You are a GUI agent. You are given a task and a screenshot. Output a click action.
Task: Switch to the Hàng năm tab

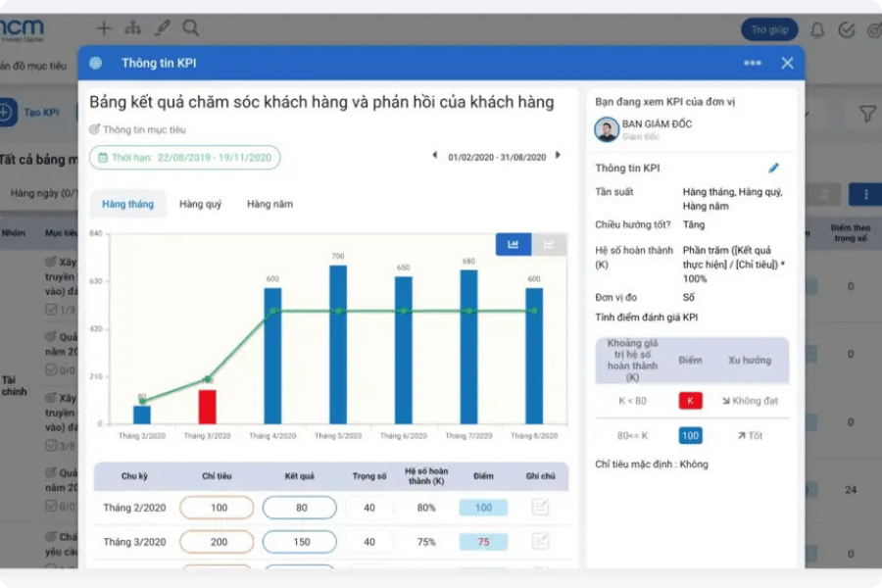coord(269,204)
